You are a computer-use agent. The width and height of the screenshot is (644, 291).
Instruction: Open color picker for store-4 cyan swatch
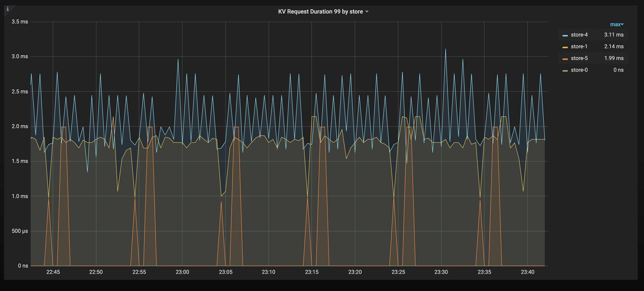click(565, 36)
